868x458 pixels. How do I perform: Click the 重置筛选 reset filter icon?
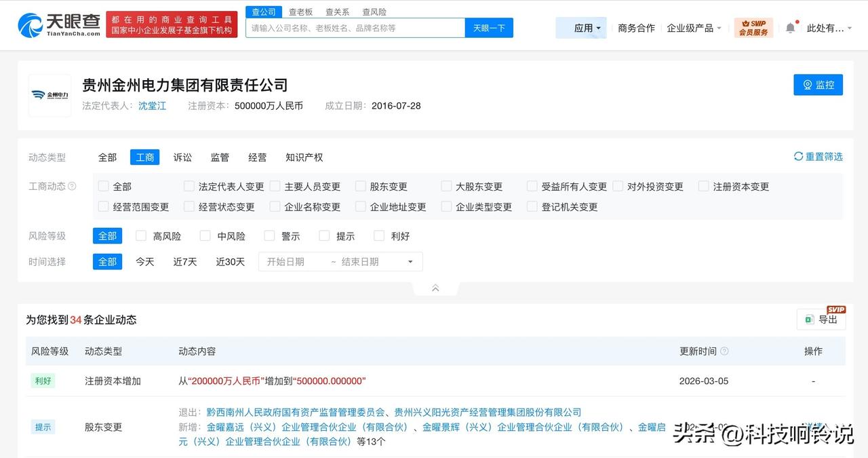coord(798,157)
